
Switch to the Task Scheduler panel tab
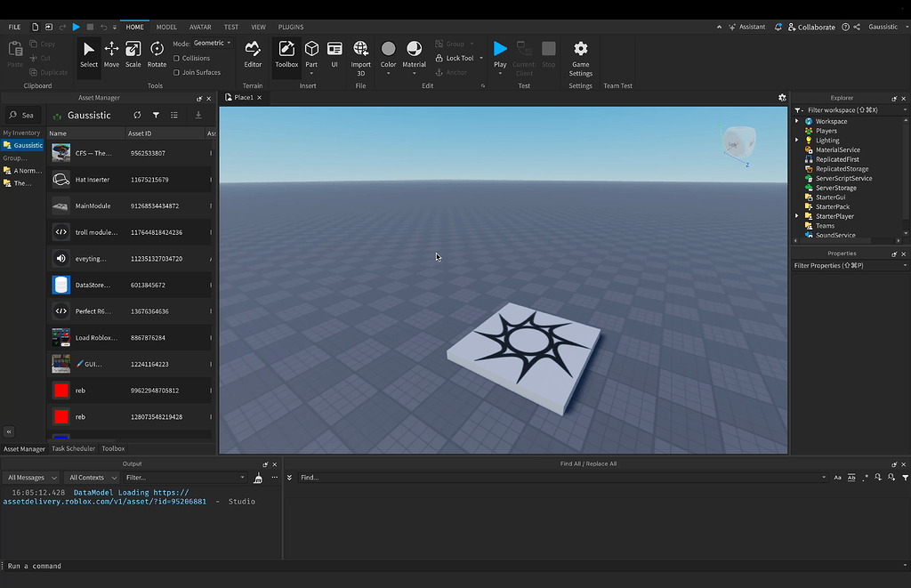73,448
